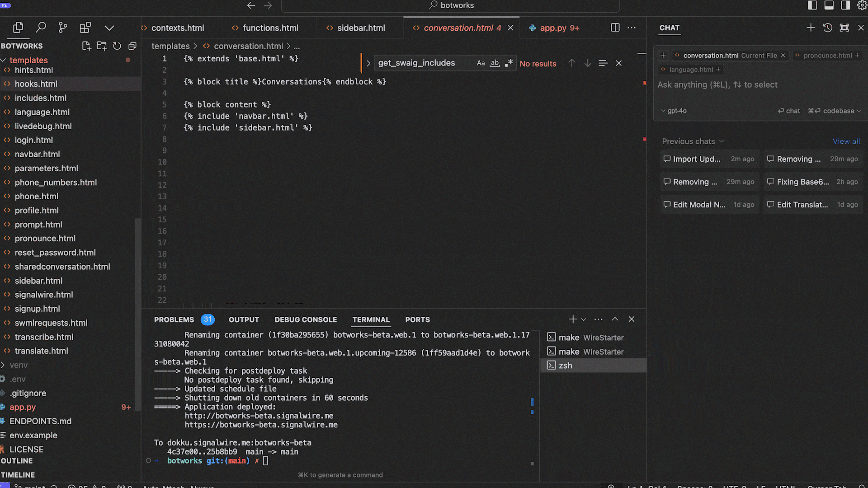
Task: Split the editor to the right
Action: click(615, 28)
